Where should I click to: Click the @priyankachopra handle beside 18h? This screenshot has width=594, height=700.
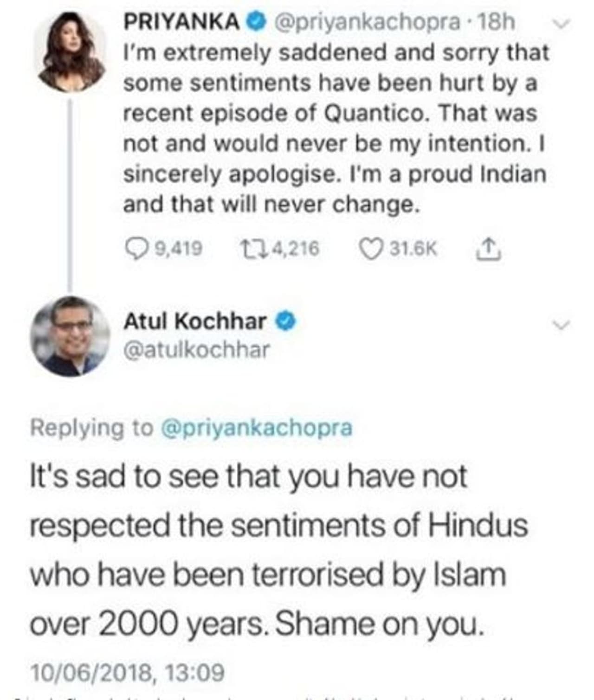[368, 21]
